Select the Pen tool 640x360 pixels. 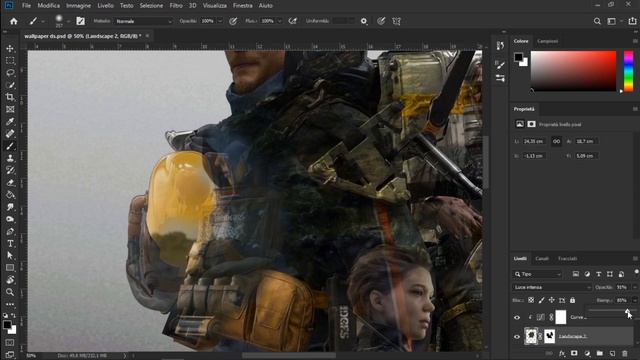[10, 231]
